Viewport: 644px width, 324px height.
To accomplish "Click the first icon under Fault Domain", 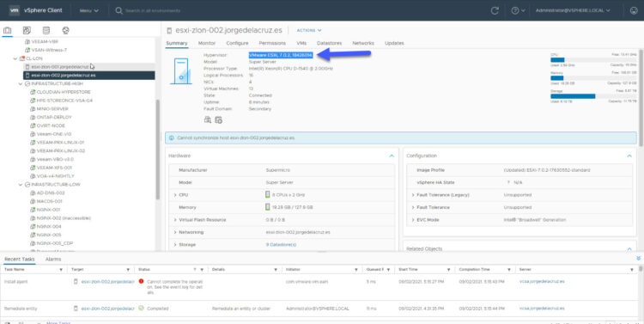I will point(208,119).
